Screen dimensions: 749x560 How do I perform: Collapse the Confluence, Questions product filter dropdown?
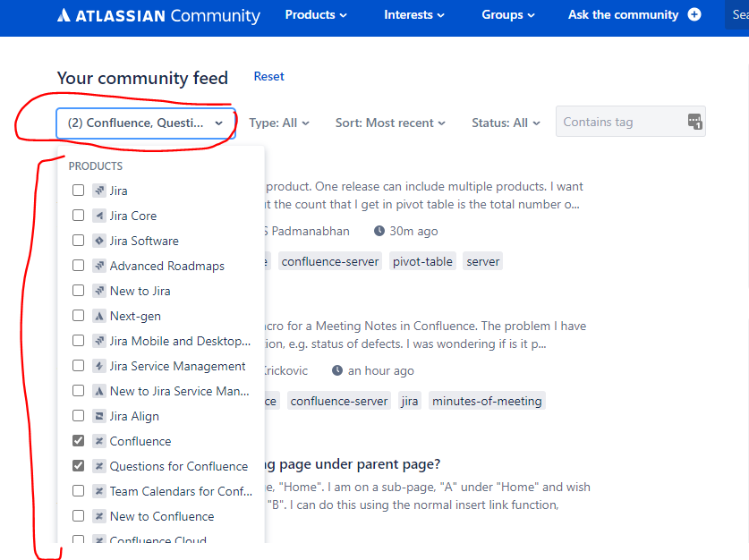(x=146, y=123)
